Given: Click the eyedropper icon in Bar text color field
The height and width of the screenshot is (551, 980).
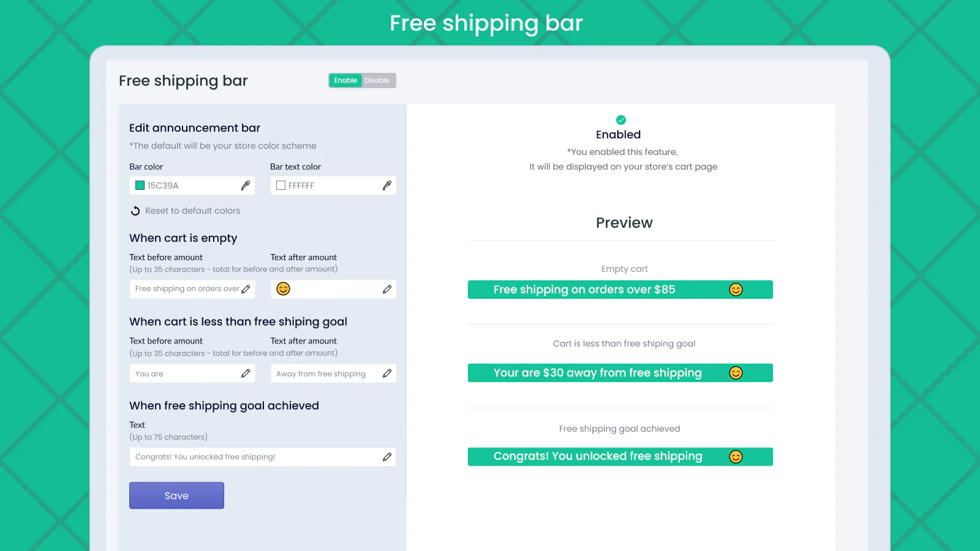Looking at the screenshot, I should pos(387,186).
